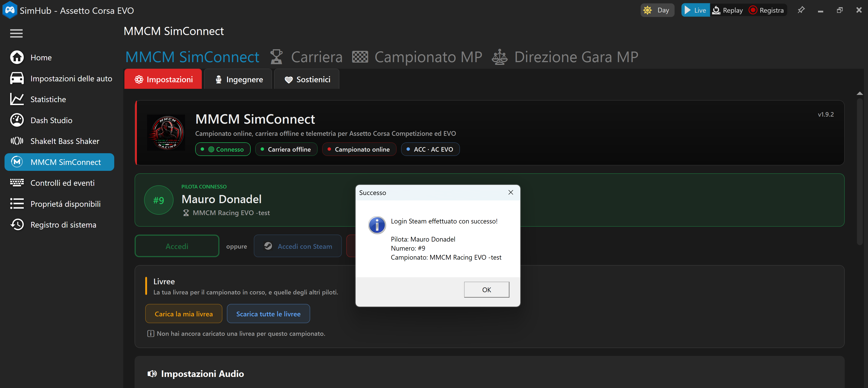868x388 pixels.
Task: Click the SimHub logo icon
Action: (x=10, y=10)
